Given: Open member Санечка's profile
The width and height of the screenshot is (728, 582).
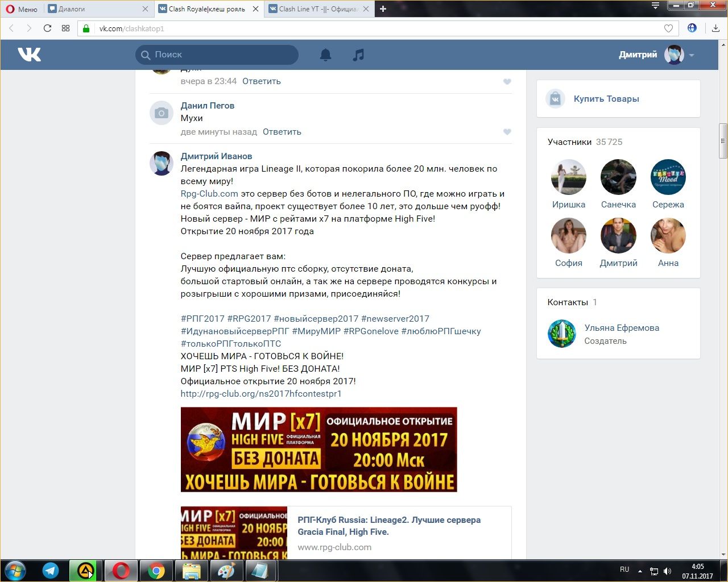Looking at the screenshot, I should point(618,184).
